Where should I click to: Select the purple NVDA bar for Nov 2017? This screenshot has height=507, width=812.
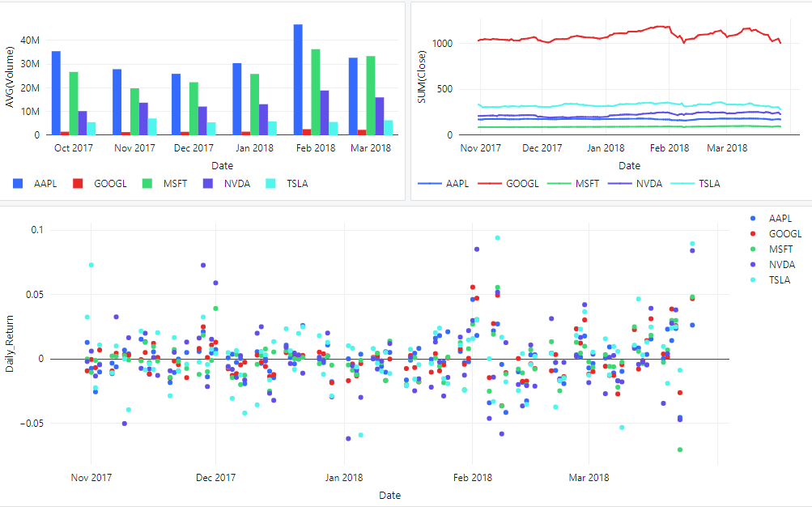tap(143, 119)
